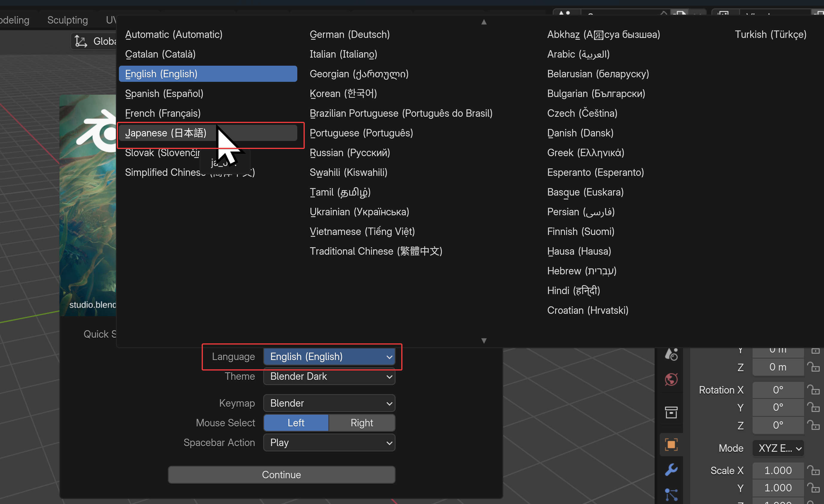Select Esperanto language entry
824x504 pixels.
(595, 173)
